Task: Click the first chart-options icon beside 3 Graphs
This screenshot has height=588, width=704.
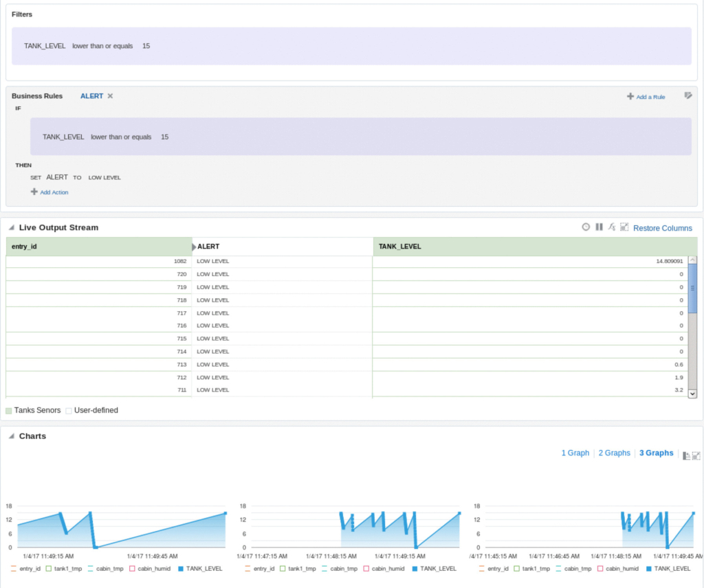Action: pyautogui.click(x=686, y=455)
